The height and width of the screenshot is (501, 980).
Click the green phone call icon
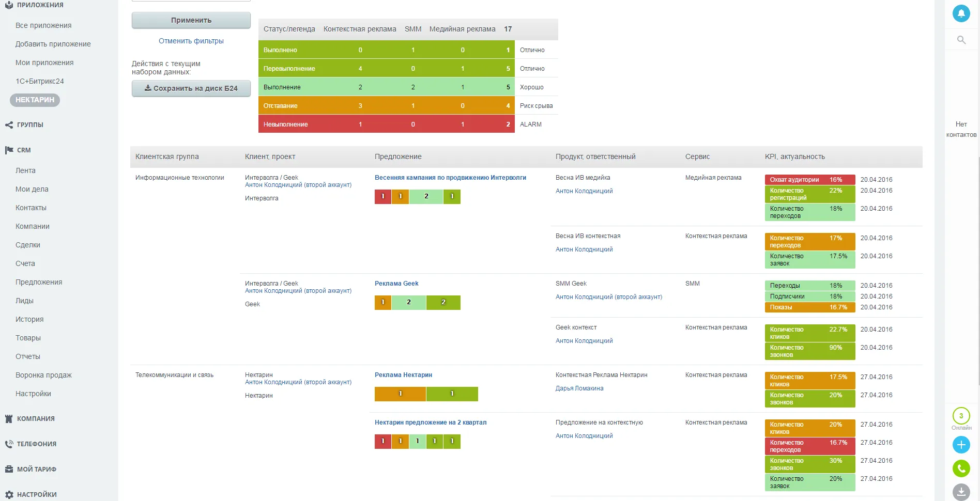pos(961,468)
